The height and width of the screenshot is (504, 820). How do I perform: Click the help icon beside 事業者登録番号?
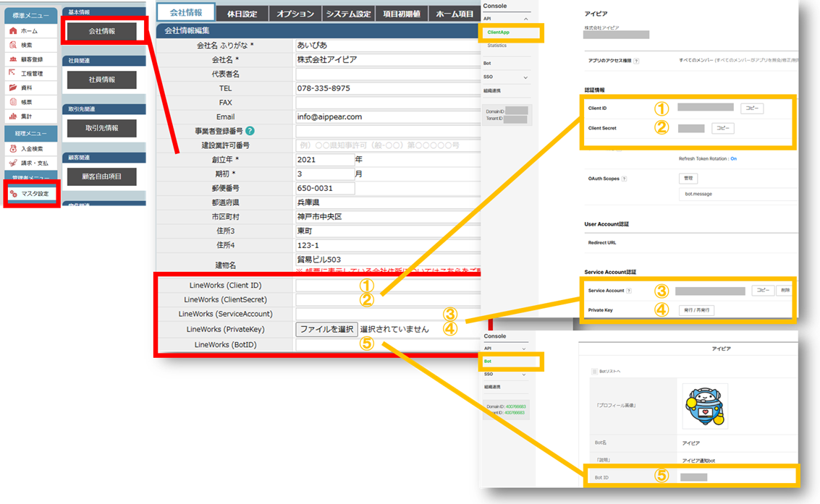[x=250, y=131]
